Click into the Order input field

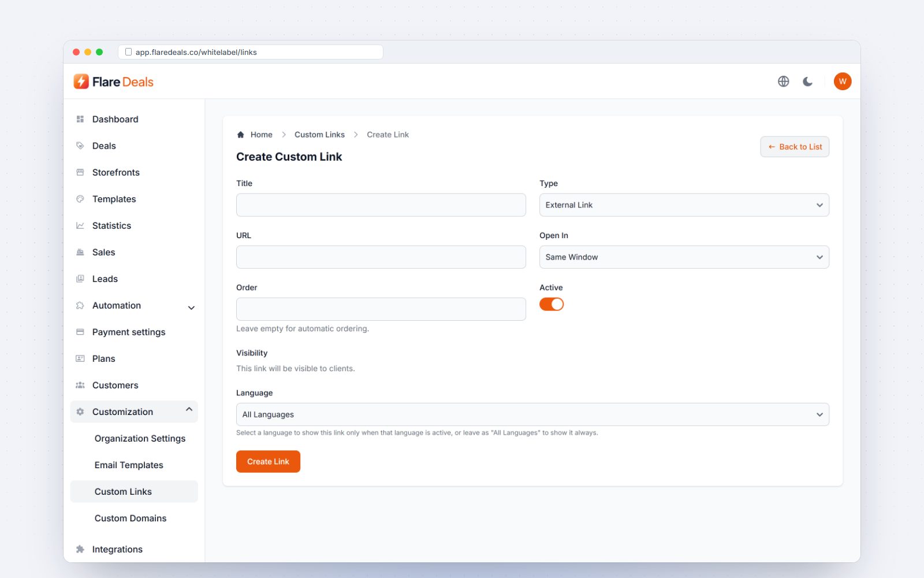tap(381, 309)
